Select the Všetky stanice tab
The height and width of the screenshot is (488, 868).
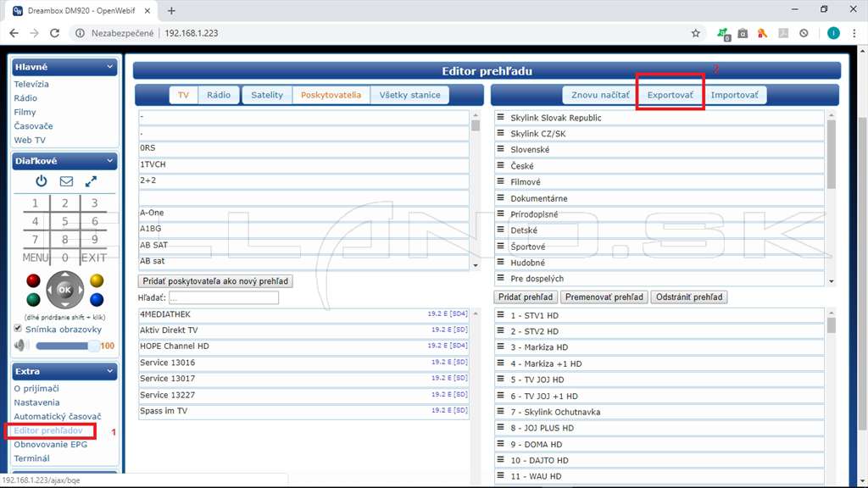(409, 95)
